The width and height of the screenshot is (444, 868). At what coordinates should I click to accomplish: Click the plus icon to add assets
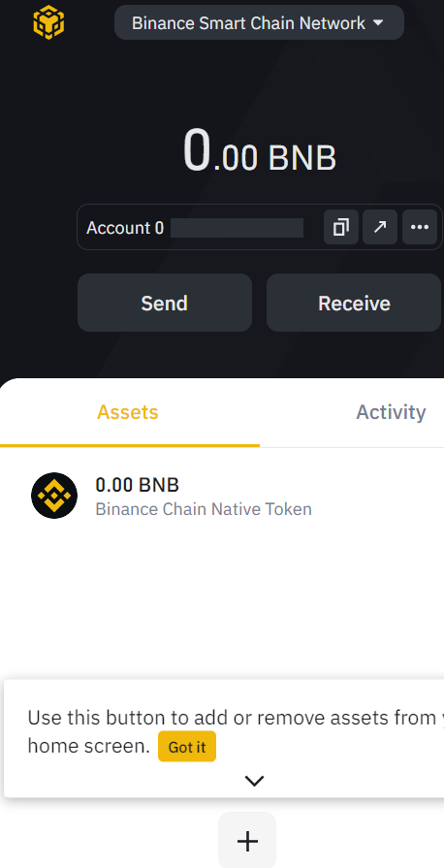[x=247, y=841]
